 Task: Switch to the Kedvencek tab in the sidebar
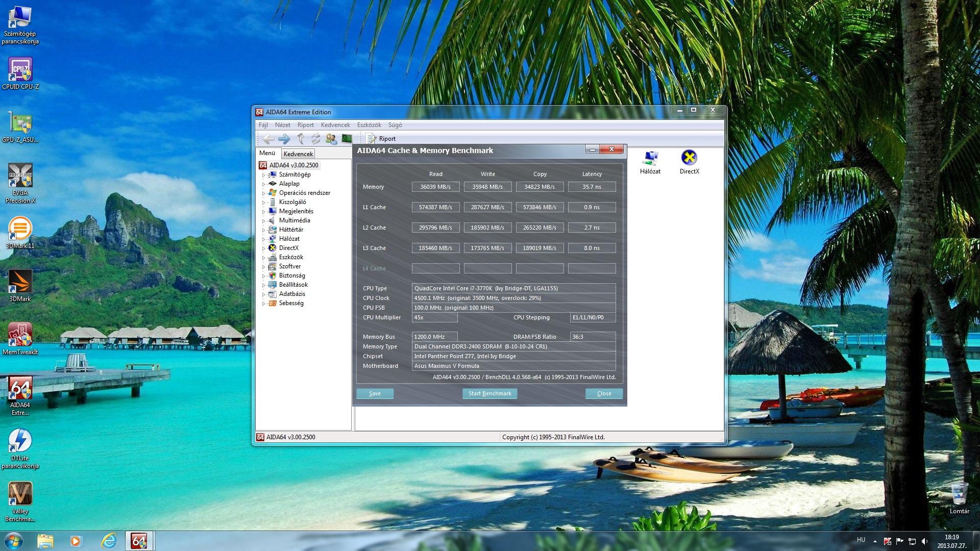tap(298, 154)
